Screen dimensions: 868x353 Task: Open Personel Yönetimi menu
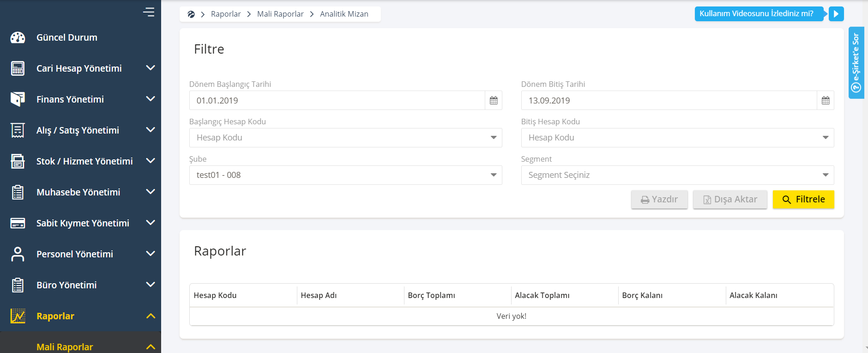[75, 254]
